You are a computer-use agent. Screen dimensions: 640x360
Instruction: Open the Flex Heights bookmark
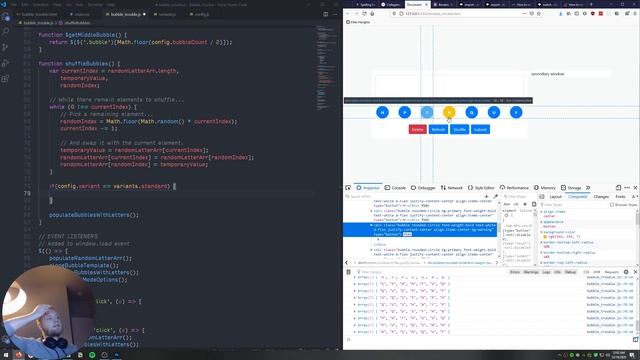[358, 22]
